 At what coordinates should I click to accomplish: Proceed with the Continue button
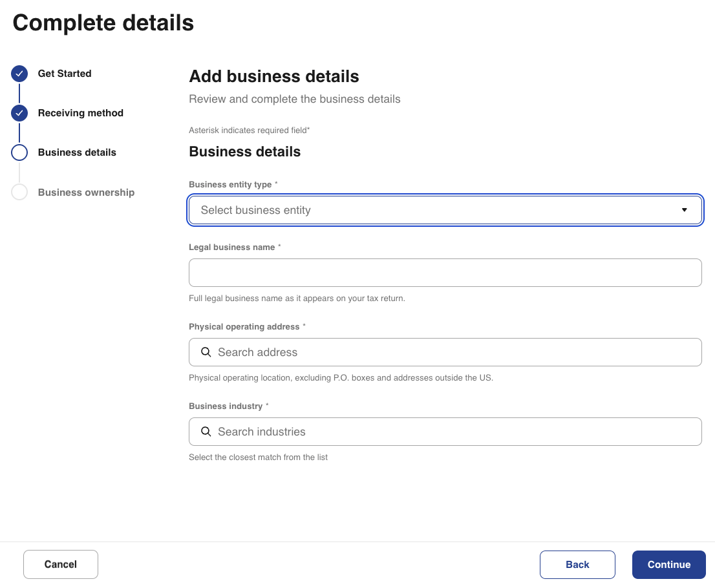click(668, 565)
